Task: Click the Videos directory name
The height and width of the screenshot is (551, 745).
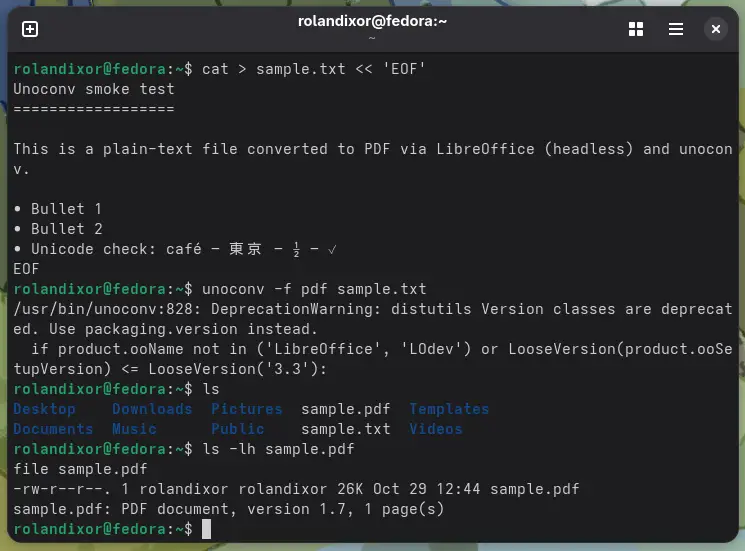Action: 435,429
